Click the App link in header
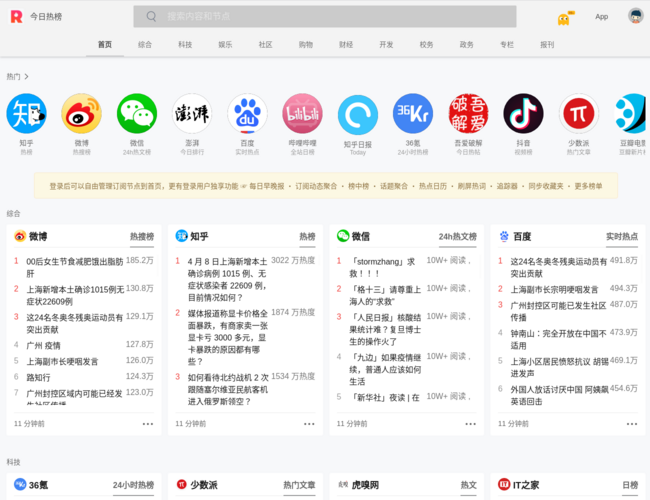The width and height of the screenshot is (650, 500). (601, 17)
